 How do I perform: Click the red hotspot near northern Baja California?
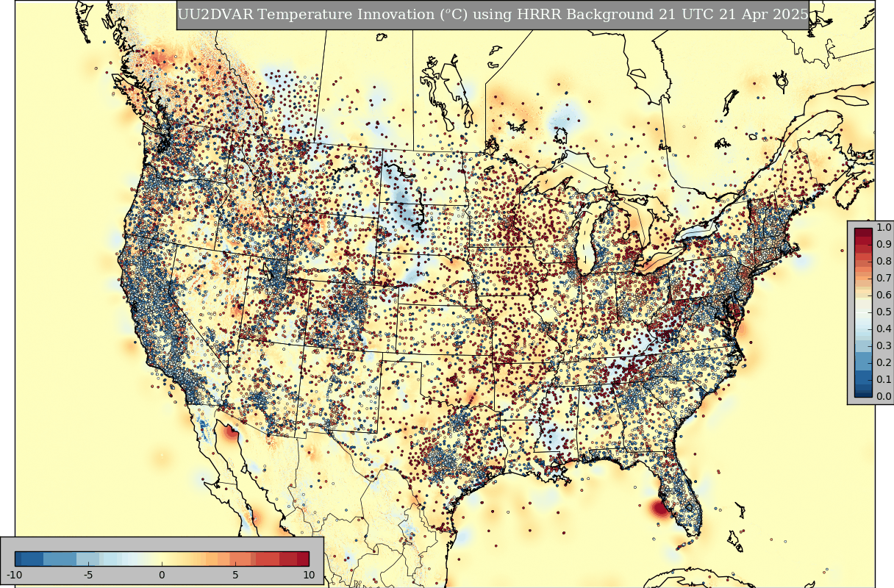pos(232,432)
